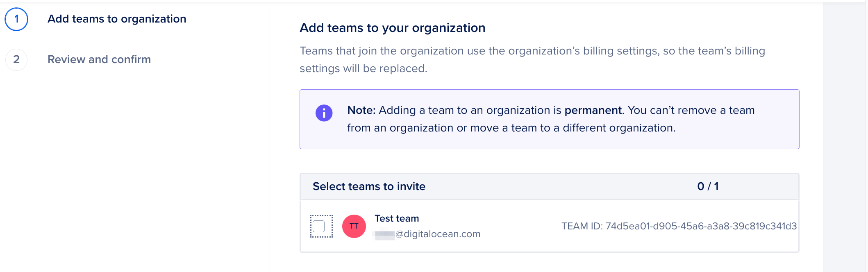Click the step 1 circle icon
The image size is (868, 272).
coord(16,19)
